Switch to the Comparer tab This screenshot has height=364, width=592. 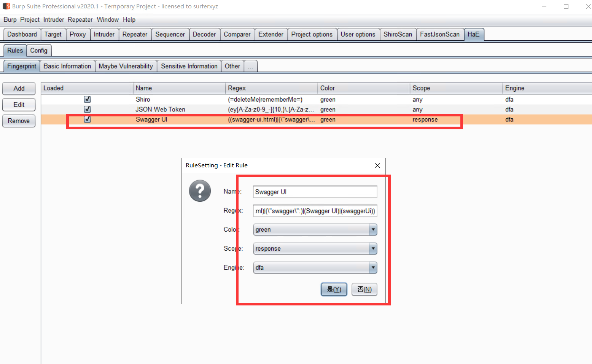[x=237, y=34]
